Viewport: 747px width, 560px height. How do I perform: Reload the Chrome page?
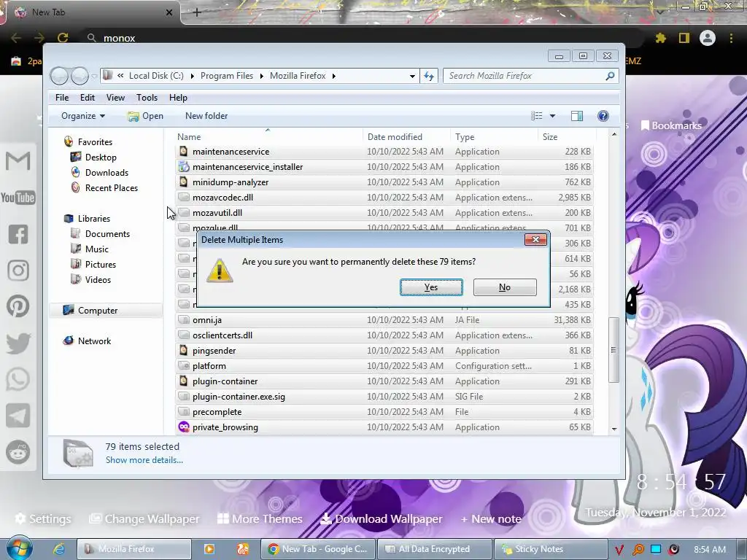63,38
